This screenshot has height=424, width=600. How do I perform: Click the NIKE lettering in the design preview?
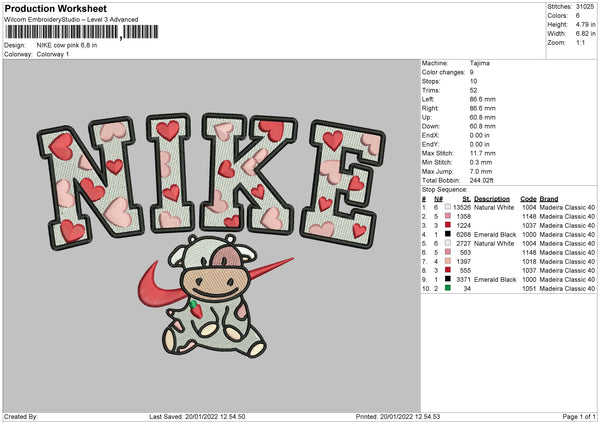211,180
